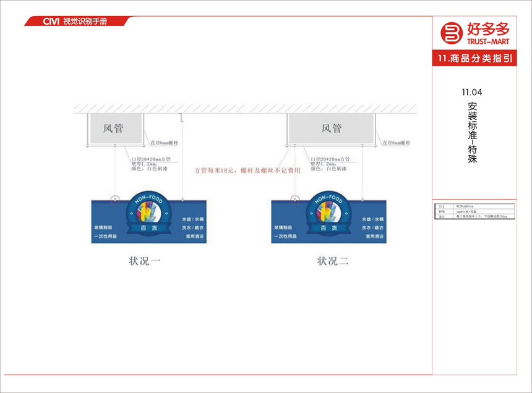Click the 颜色：白色刷漆 line under the right duct
532x393 pixels.
[328, 168]
